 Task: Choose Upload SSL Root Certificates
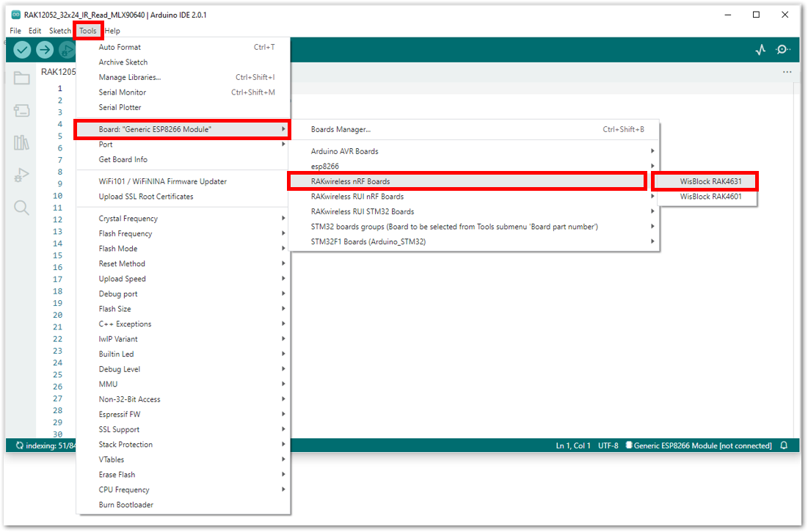[183, 196]
